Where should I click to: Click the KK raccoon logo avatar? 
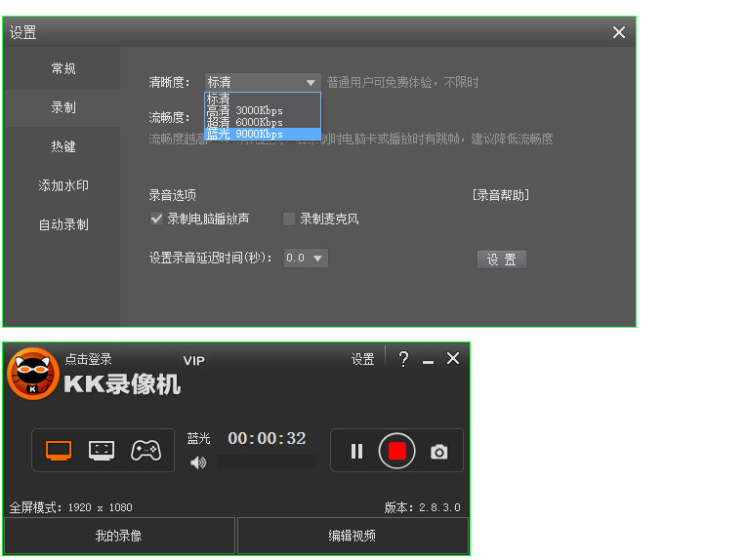coord(33,374)
